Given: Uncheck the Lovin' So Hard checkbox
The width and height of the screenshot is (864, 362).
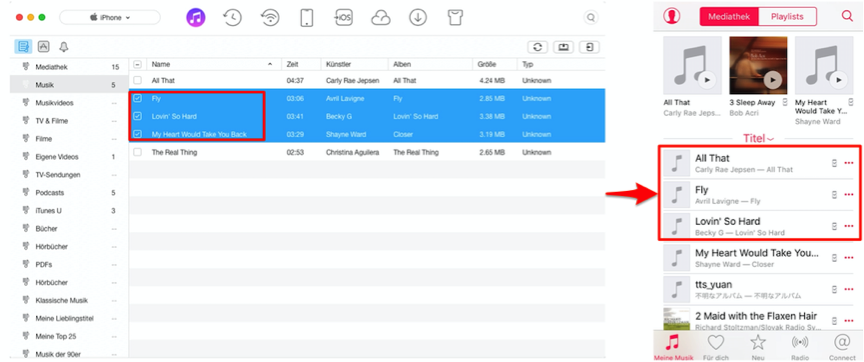Looking at the screenshot, I should (x=137, y=116).
